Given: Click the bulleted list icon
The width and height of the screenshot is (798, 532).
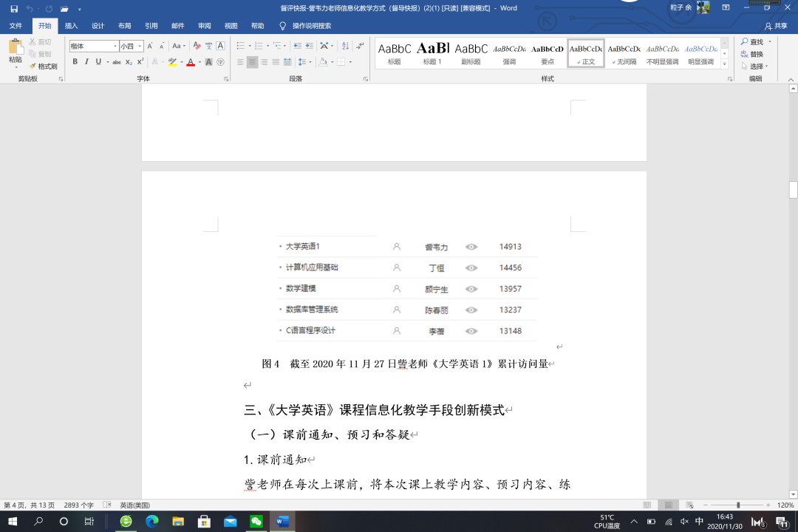Looking at the screenshot, I should pos(241,46).
